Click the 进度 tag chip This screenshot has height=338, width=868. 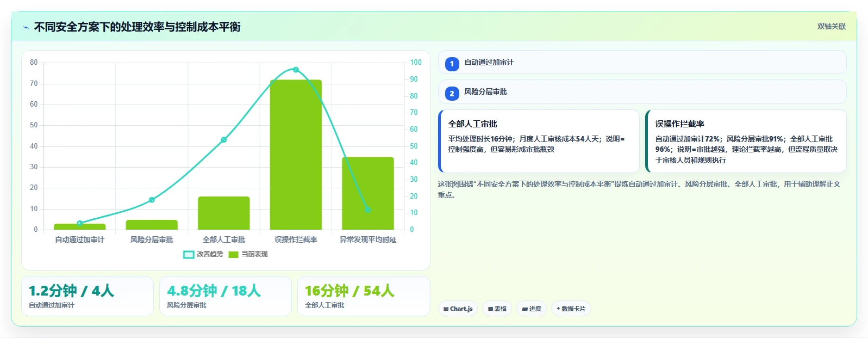pyautogui.click(x=532, y=309)
